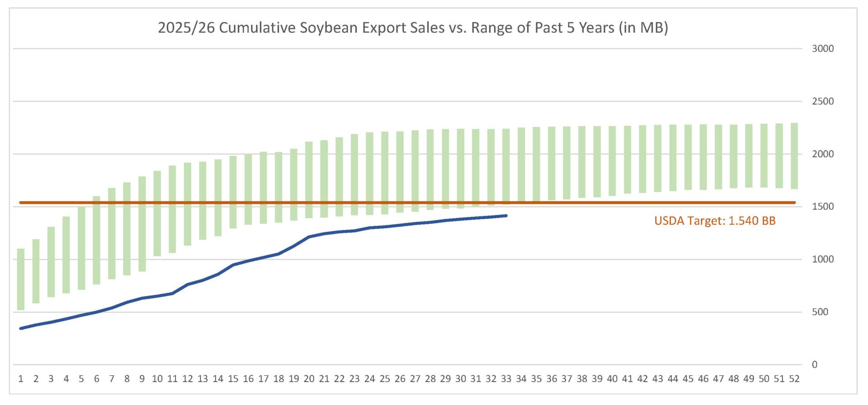
Task: Click the USDA Target: 1.540 BB label
Action: (715, 221)
